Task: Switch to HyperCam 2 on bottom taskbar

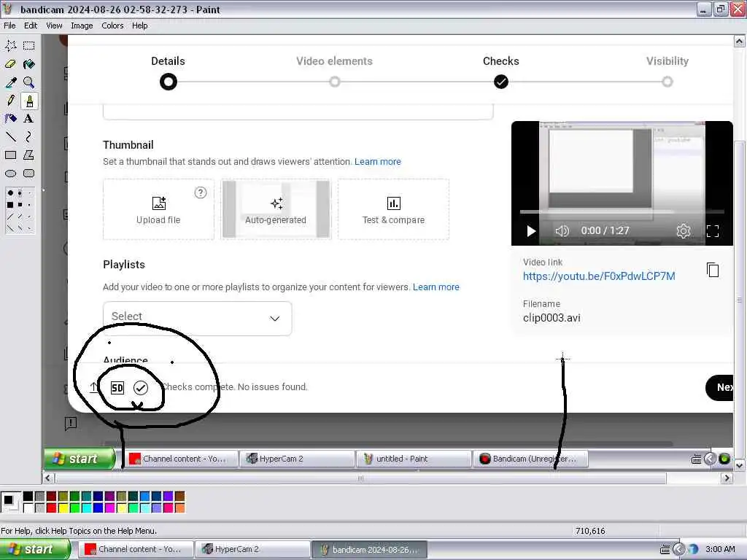Action: pyautogui.click(x=252, y=550)
